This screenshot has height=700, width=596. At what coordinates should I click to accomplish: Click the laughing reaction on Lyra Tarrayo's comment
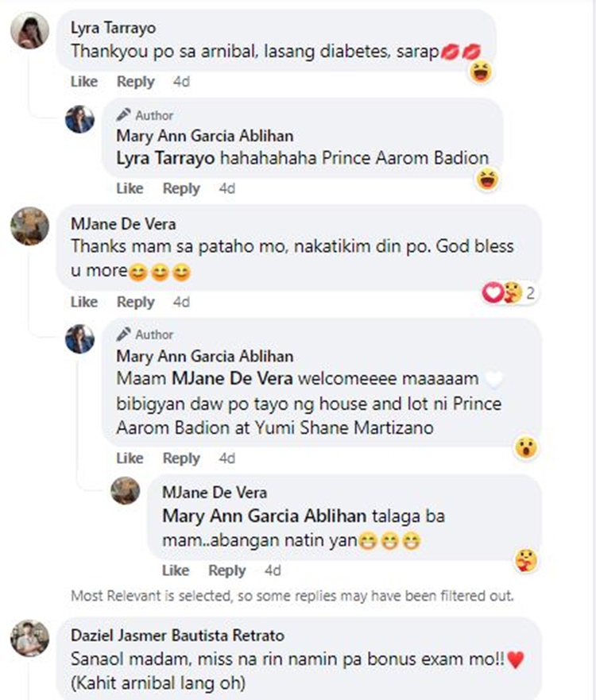coord(480,74)
